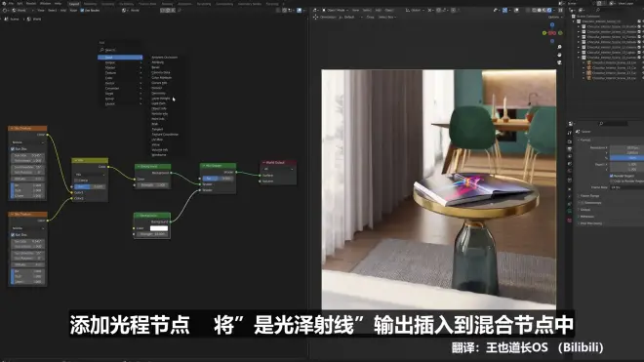Switch to the Shading workspace tab
The width and height of the screenshot is (644, 362).
(167, 4)
